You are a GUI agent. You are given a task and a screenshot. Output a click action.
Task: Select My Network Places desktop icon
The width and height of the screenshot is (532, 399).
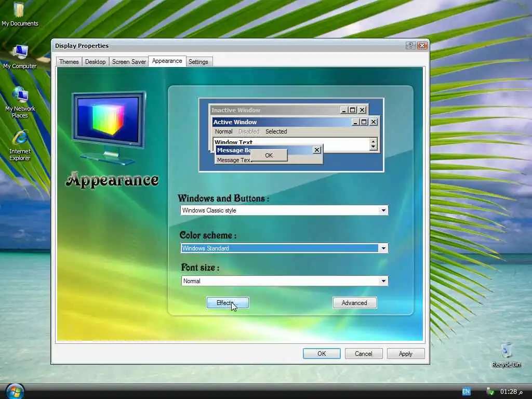20,102
